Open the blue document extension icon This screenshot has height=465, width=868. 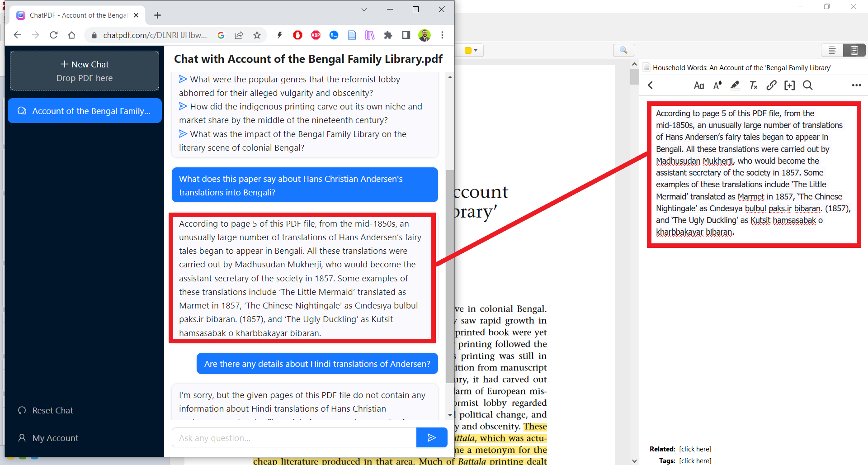click(352, 35)
